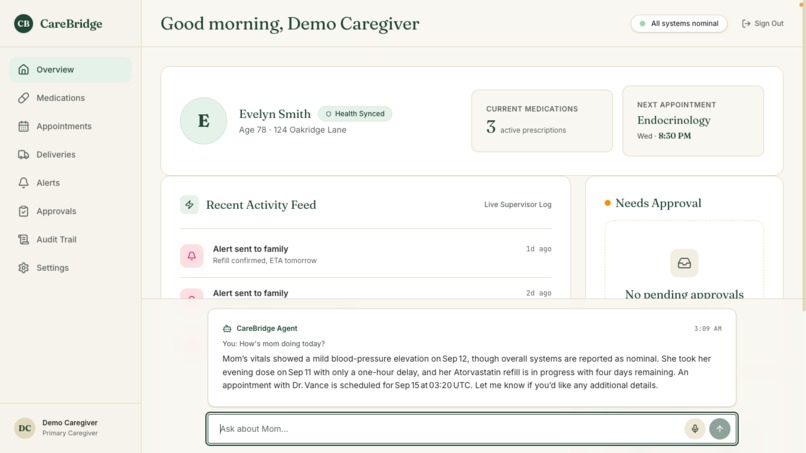Click the 'Good morning, Demo Caregiver' heading

click(290, 24)
